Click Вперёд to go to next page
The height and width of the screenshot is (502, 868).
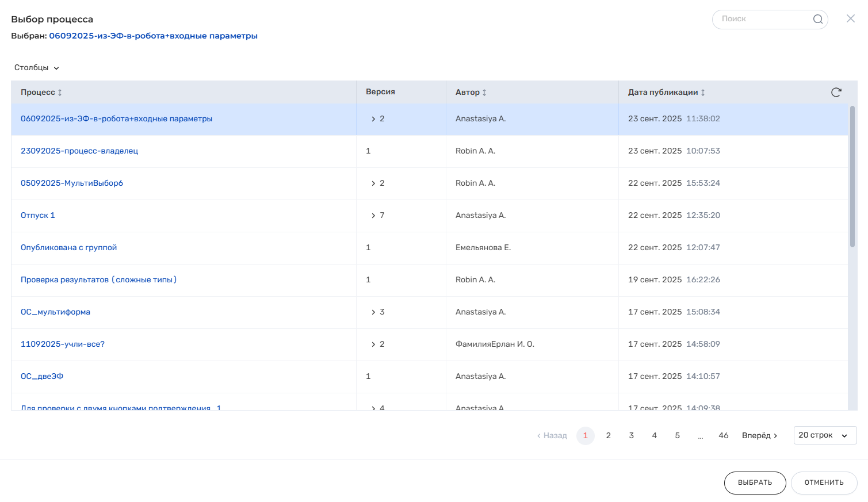click(x=759, y=436)
